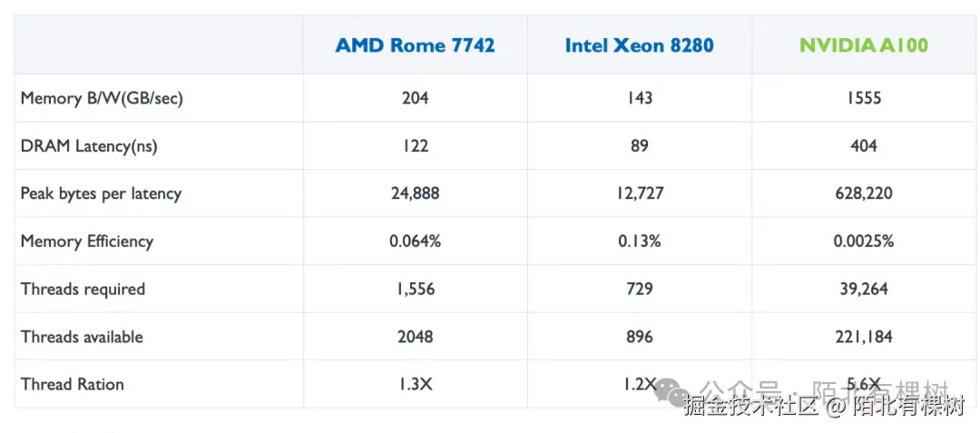980x433 pixels.
Task: Select the Threads available row label
Action: tap(82, 337)
